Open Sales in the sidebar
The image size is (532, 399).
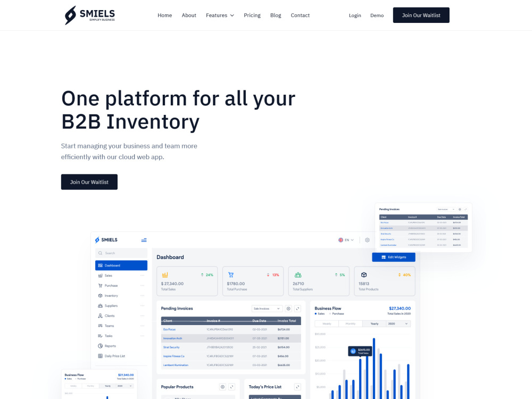108,276
